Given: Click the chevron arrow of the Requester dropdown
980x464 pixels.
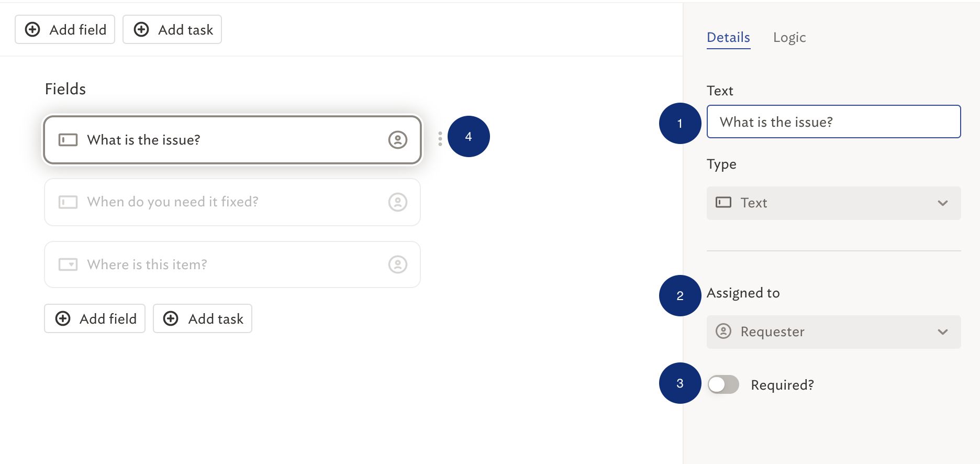Looking at the screenshot, I should point(943,332).
